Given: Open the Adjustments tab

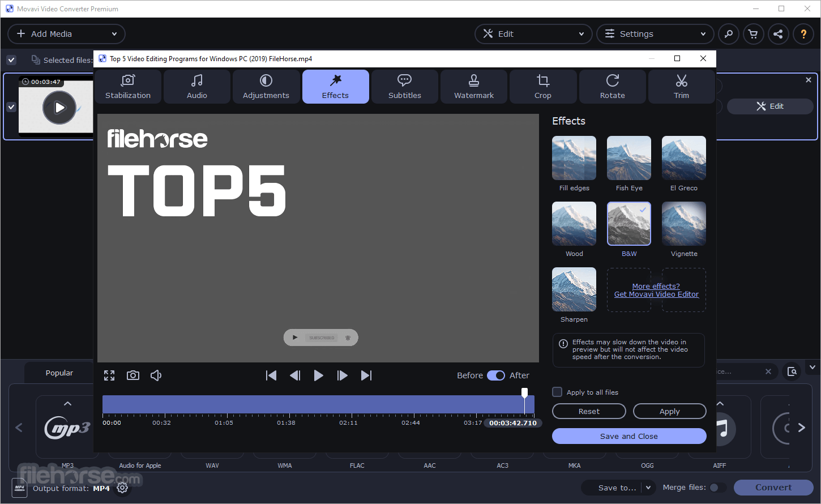Looking at the screenshot, I should [266, 87].
